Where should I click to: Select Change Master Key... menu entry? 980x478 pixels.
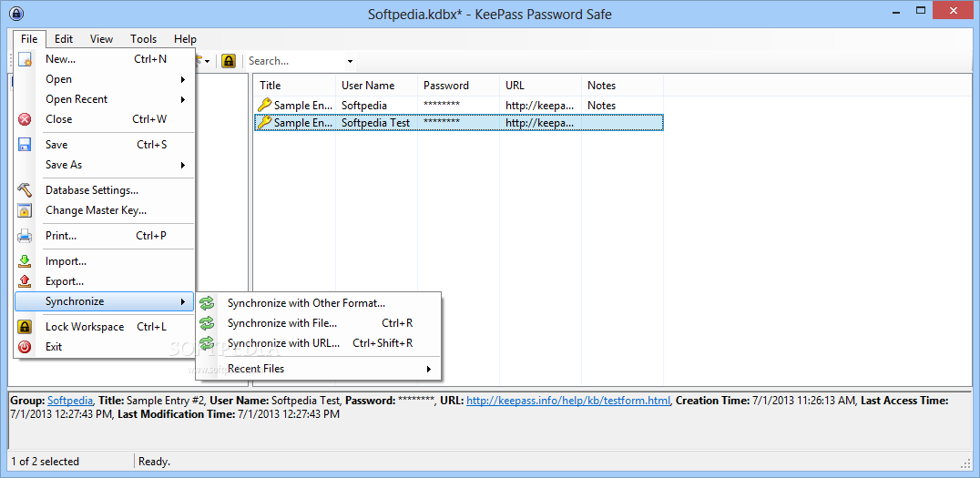pos(105,210)
